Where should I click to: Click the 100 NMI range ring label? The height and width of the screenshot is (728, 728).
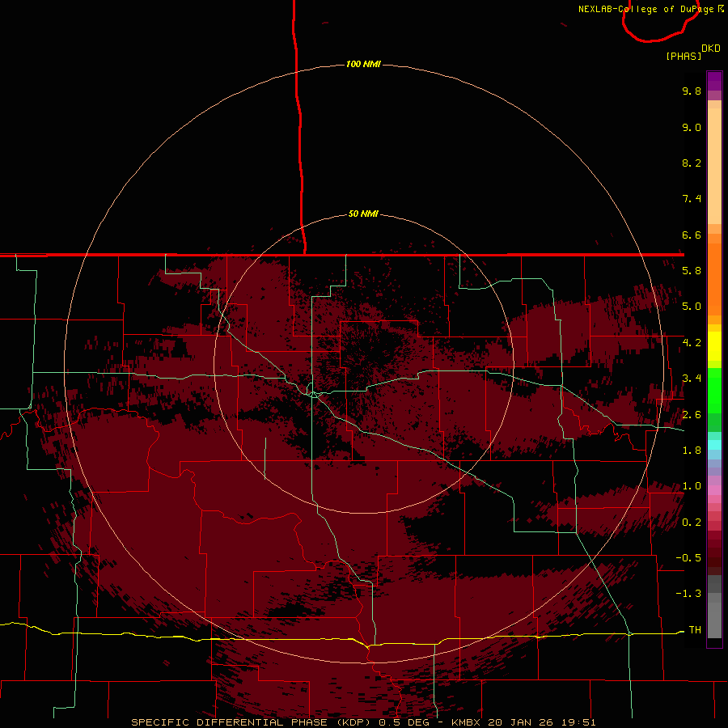tap(363, 64)
